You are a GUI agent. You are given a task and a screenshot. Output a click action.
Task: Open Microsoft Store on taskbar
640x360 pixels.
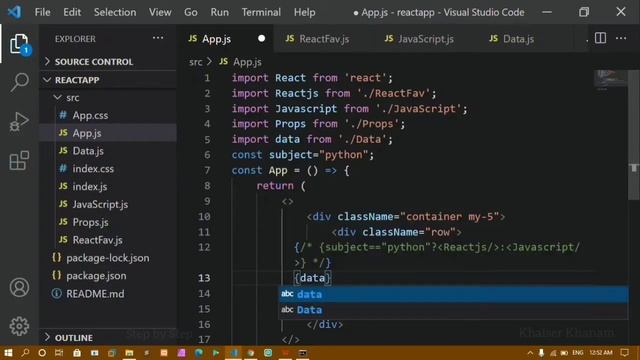tap(77, 353)
